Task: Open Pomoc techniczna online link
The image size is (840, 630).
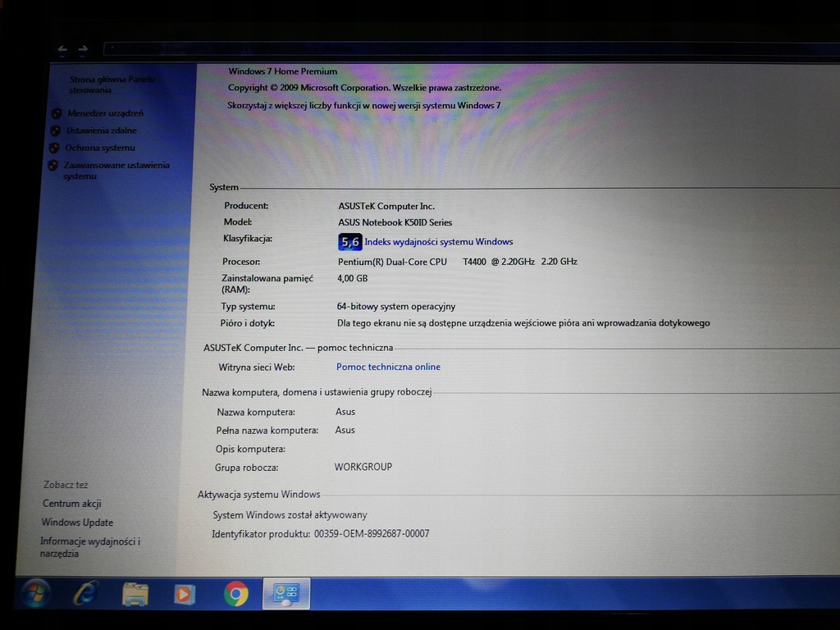Action: pyautogui.click(x=388, y=367)
